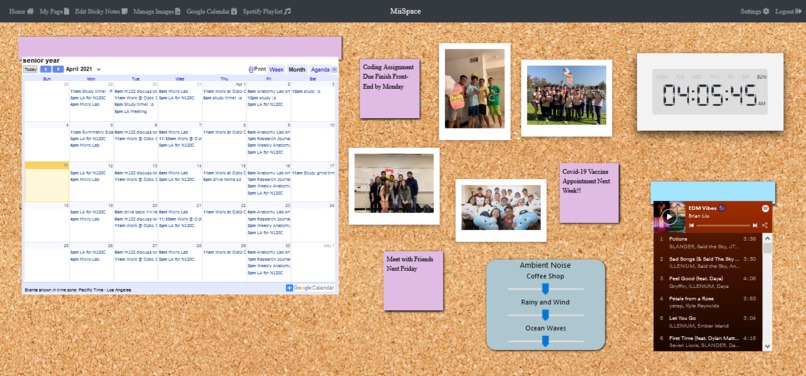This screenshot has width=806, height=376.
Task: Open 8am drive back Irvine event
Action: point(136,212)
